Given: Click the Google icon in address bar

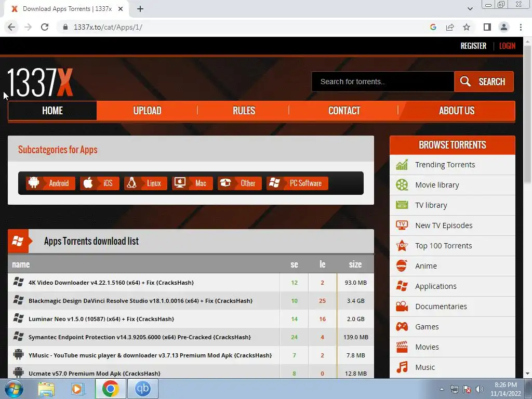Looking at the screenshot, I should (433, 27).
